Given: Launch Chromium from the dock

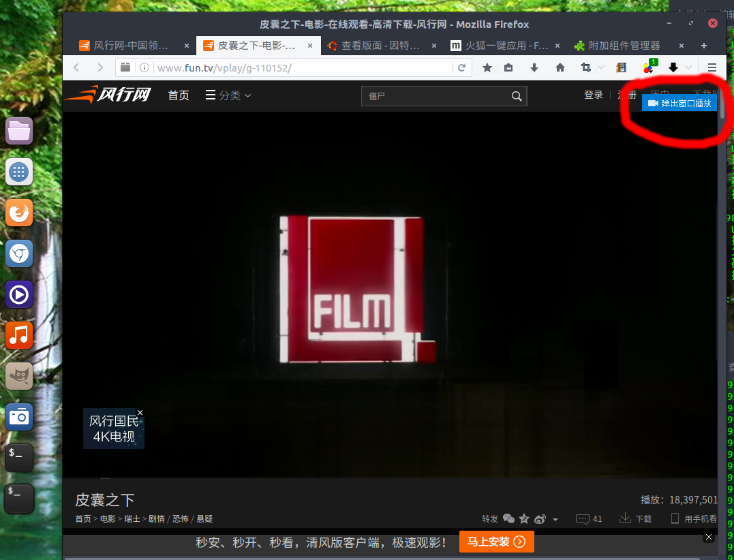Looking at the screenshot, I should [19, 253].
